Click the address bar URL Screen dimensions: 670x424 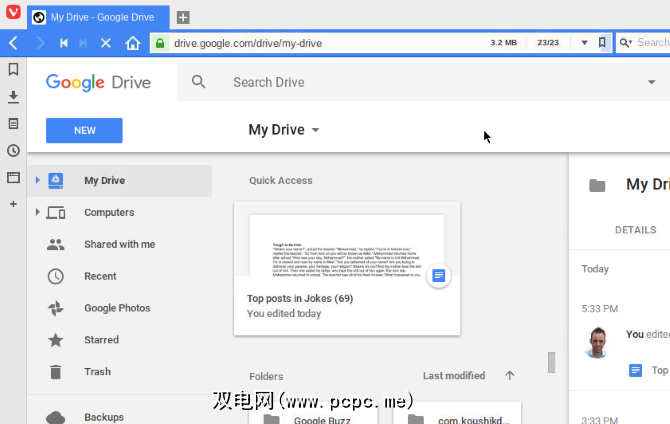point(248,43)
